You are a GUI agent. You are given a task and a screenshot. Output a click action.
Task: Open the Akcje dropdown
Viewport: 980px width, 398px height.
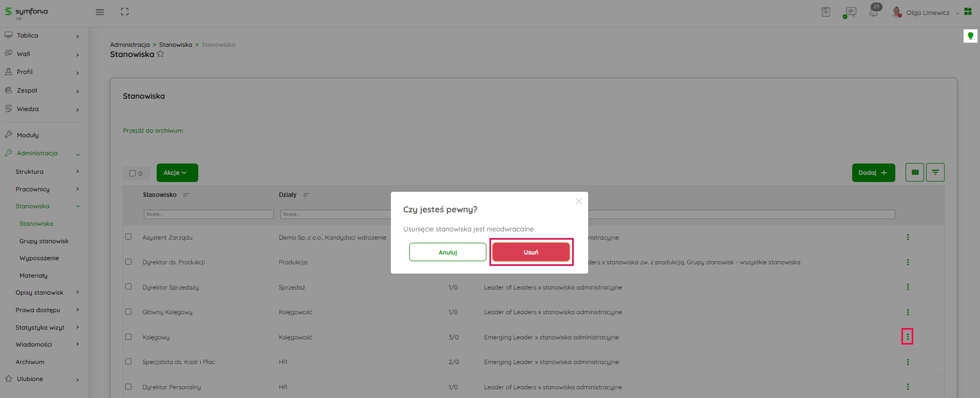click(x=177, y=173)
